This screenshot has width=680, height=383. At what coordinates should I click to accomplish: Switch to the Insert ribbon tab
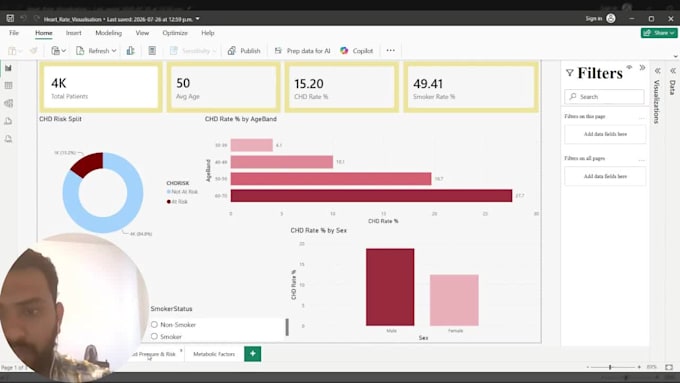pos(74,33)
